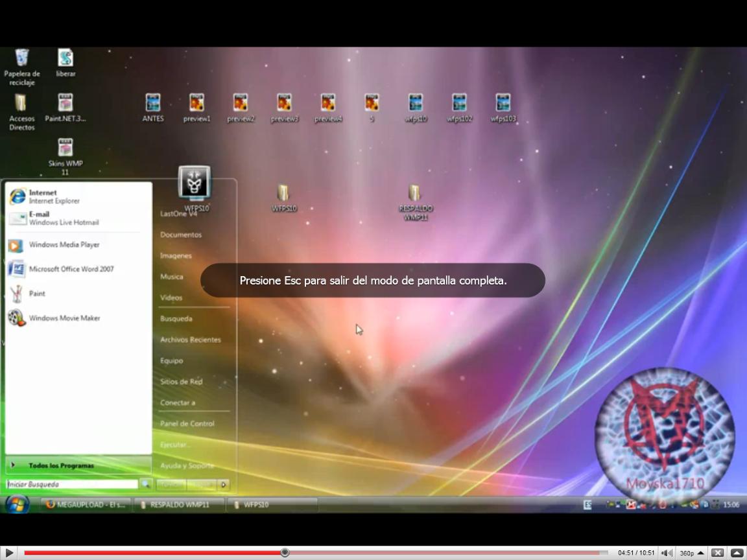Image resolution: width=747 pixels, height=560 pixels.
Task: Switch to the RESPALDO WMP11 taskbar button
Action: click(179, 505)
